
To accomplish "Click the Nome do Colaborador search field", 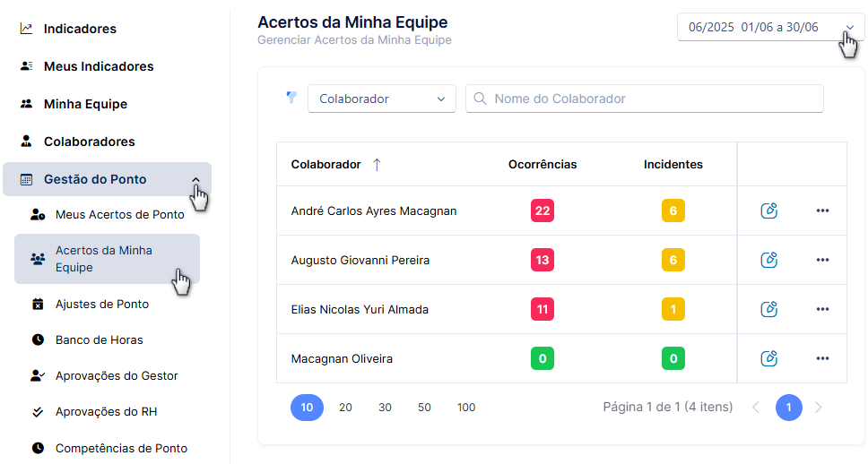I will point(645,99).
